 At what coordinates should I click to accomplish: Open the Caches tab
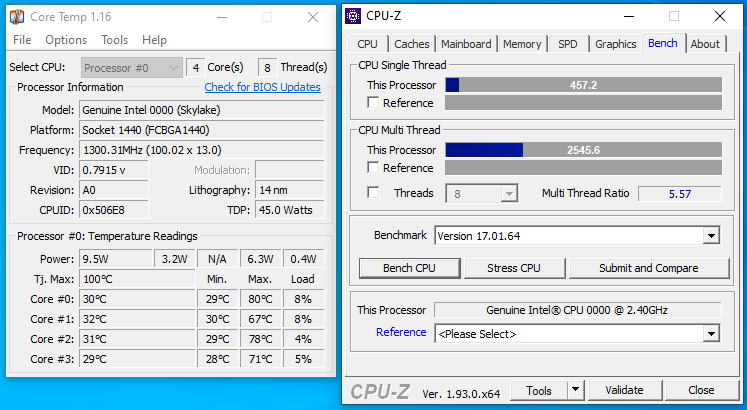point(412,44)
